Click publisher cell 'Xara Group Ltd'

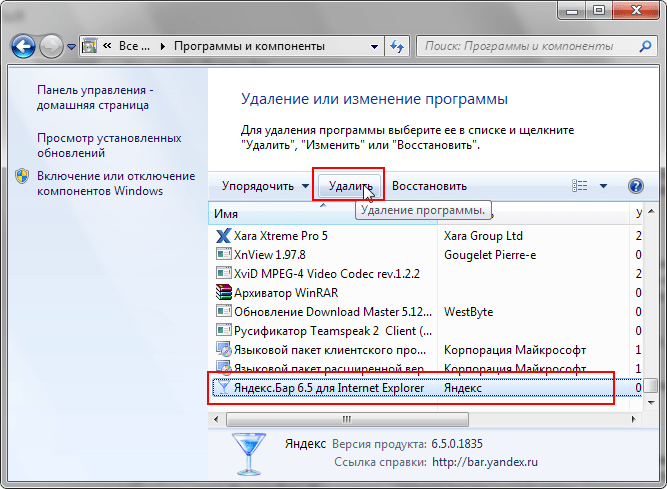click(483, 236)
